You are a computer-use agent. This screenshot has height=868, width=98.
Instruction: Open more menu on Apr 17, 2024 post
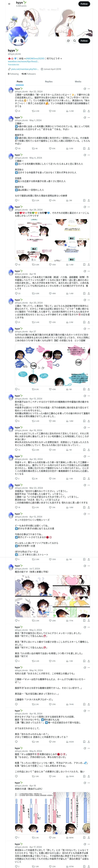tap(89, 844)
